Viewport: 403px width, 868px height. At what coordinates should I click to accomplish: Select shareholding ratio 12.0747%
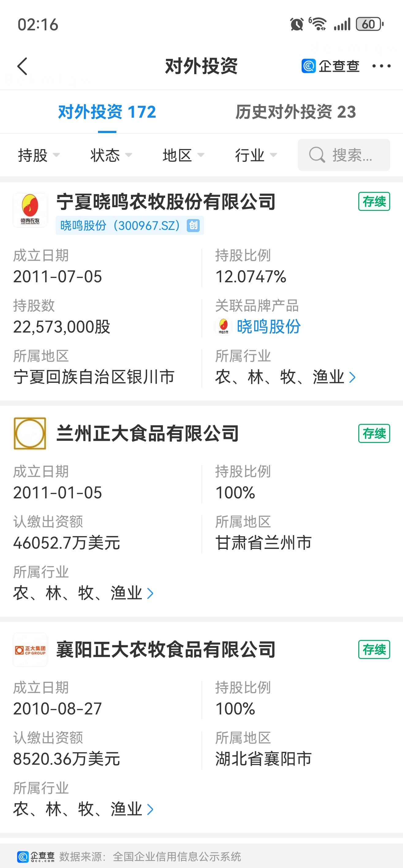click(251, 277)
